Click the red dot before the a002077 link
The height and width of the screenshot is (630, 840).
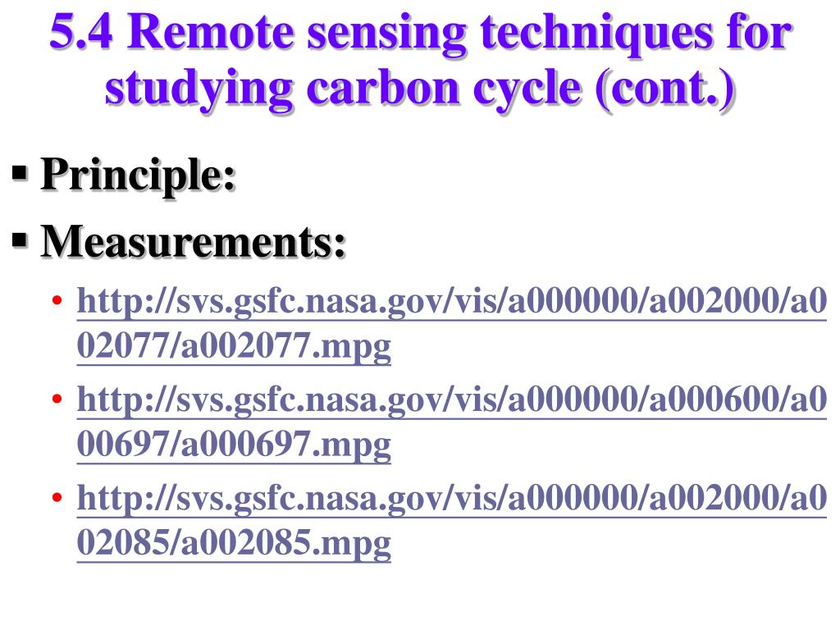(x=57, y=300)
